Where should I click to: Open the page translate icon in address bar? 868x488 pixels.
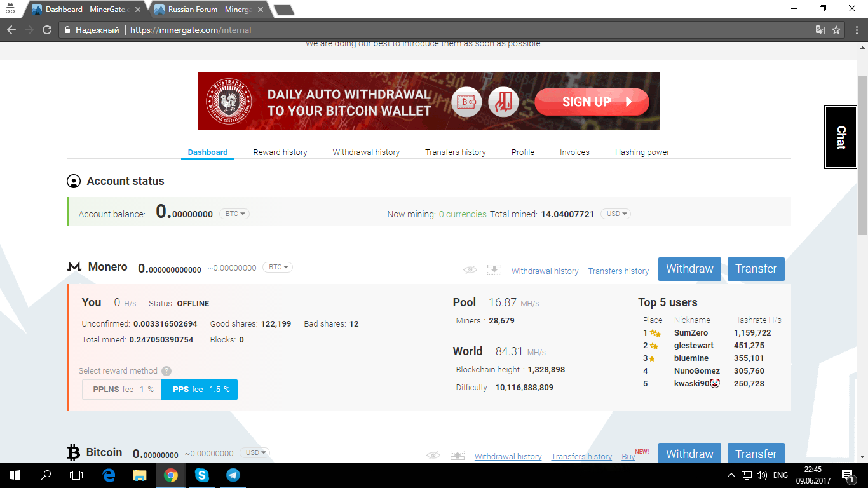(x=820, y=30)
